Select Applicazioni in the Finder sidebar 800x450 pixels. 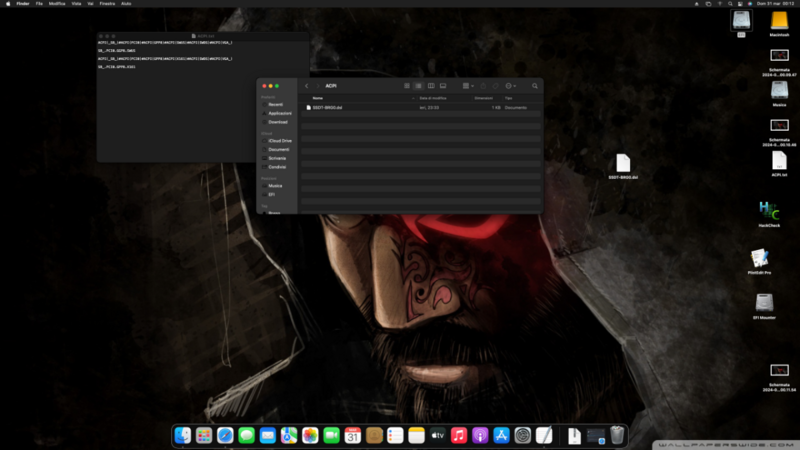click(279, 113)
